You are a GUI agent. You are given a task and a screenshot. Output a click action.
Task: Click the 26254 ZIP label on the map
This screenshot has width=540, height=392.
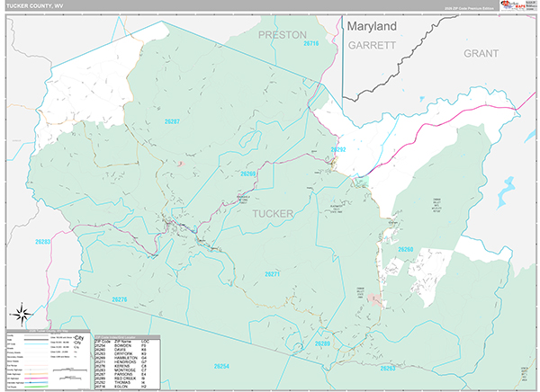[221, 366]
